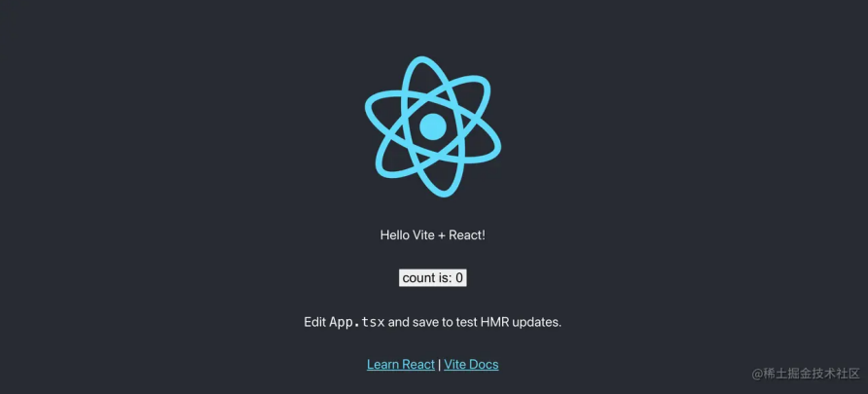The image size is (868, 394).
Task: Increment the 'count is: 0' button
Action: click(433, 278)
